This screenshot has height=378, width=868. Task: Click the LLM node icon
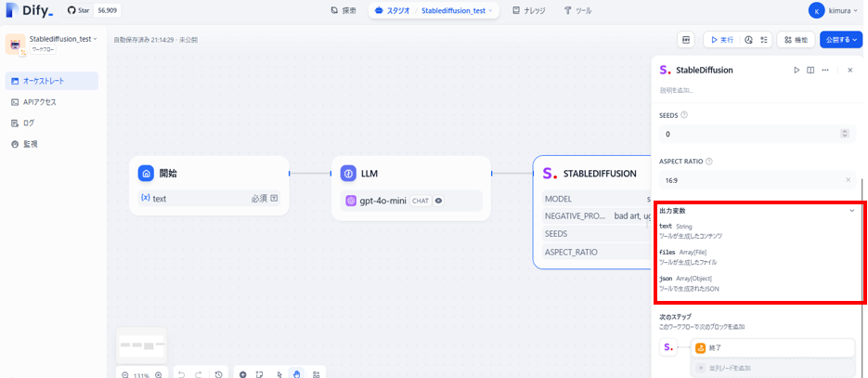point(348,174)
